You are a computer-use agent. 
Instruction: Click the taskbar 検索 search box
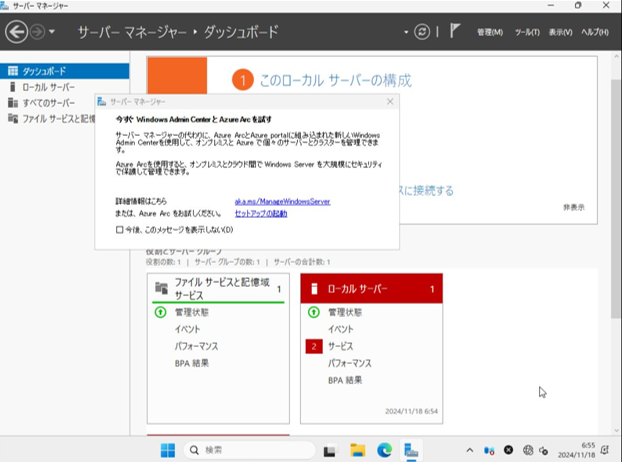coord(249,450)
